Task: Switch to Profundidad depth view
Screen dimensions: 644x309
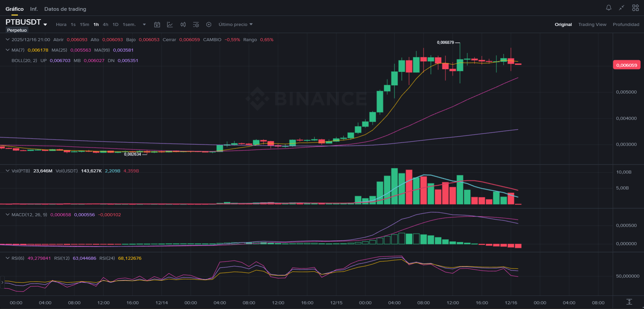Action: tap(626, 25)
